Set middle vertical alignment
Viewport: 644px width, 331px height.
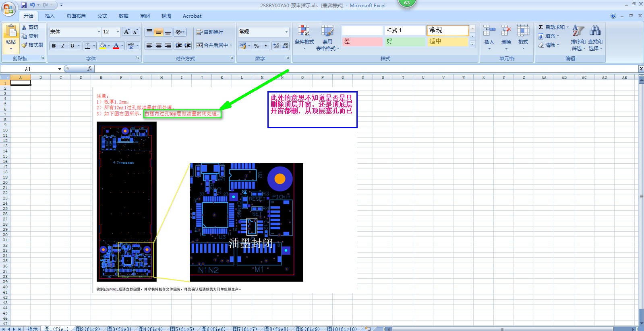[159, 32]
